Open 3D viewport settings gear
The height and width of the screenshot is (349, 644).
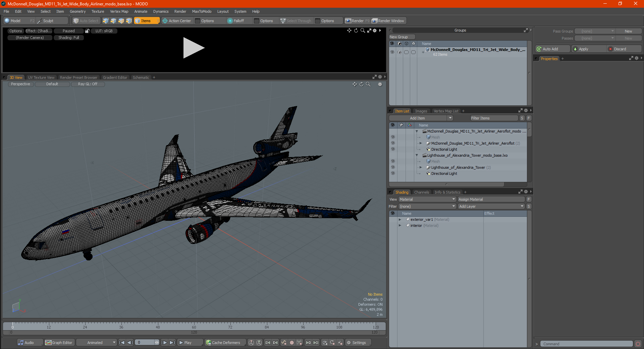tap(380, 84)
